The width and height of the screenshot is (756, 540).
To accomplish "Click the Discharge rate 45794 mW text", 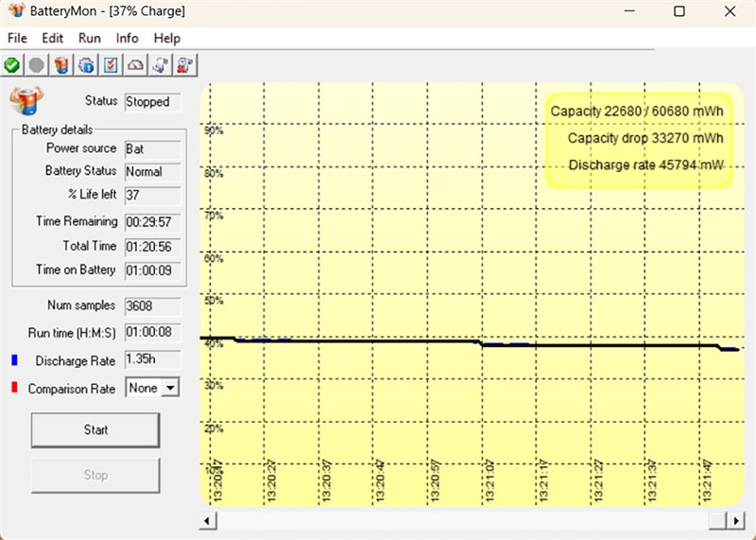I will pyautogui.click(x=646, y=165).
